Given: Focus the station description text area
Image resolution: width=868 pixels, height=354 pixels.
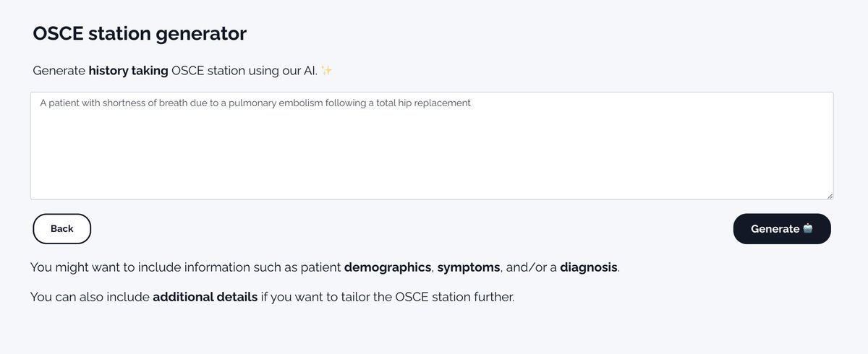Looking at the screenshot, I should pos(431,152).
